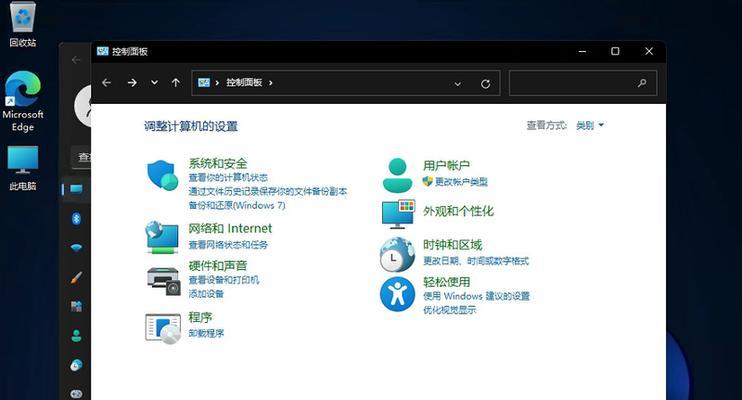Screen dimensions: 742x400
Task: Click the search magnifier icon
Action: tap(642, 83)
